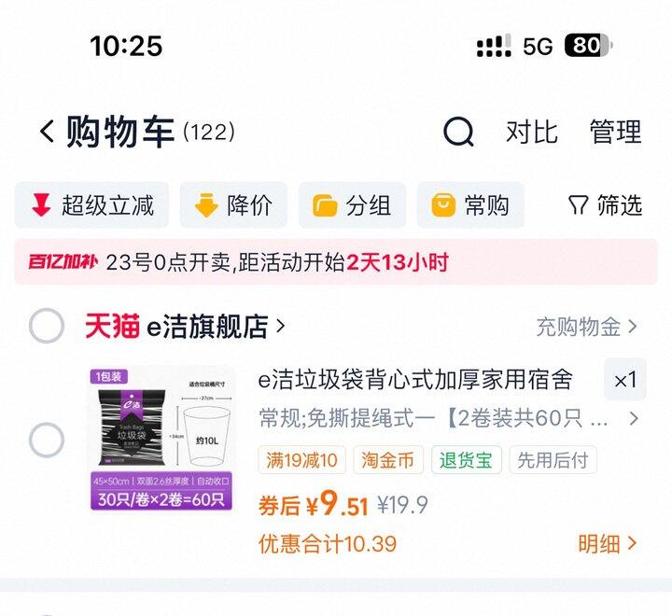Image resolution: width=672 pixels, height=616 pixels.
Task: Open the trash bag product thumbnail
Action: (161, 439)
